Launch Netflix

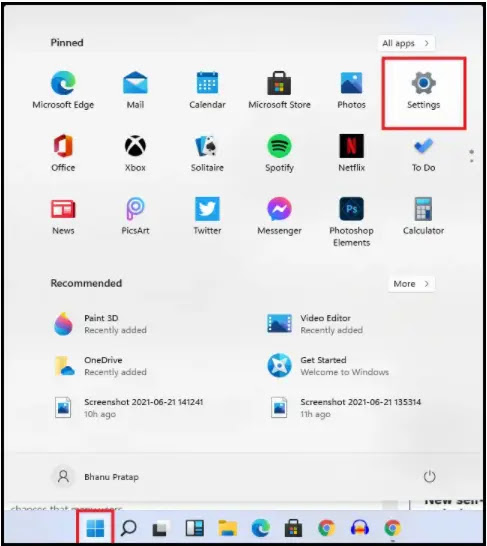pos(351,153)
